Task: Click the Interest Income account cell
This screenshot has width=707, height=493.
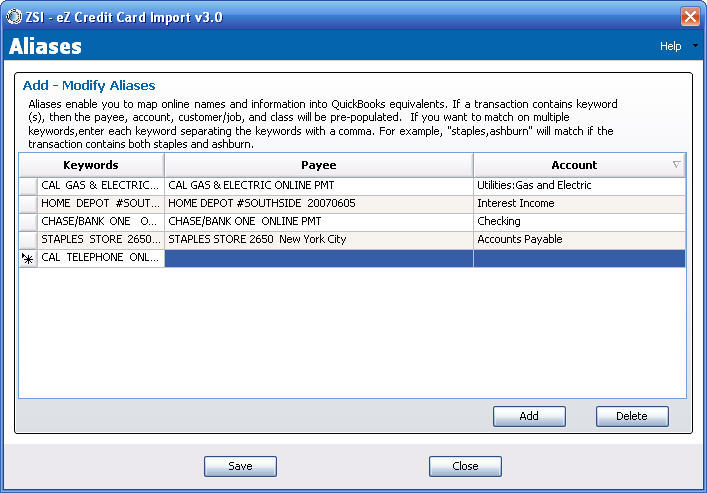Action: pos(579,204)
